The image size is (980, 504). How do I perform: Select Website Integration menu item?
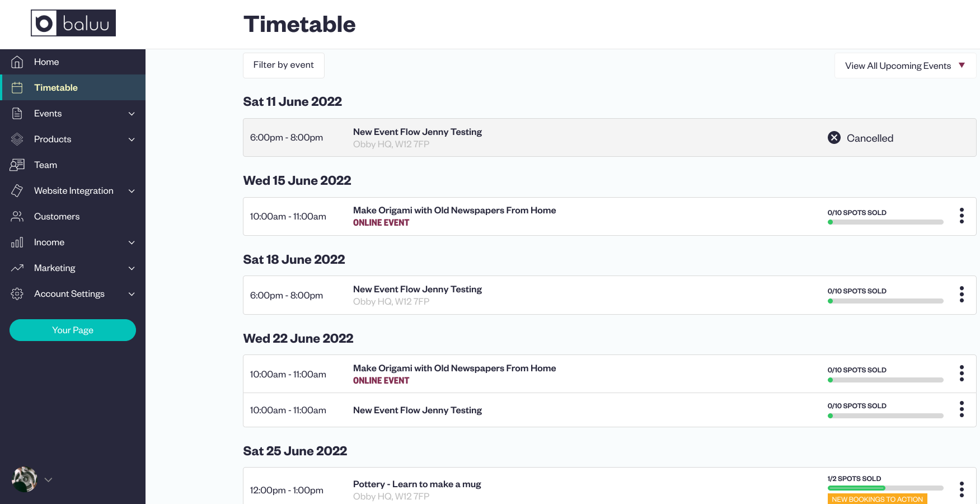click(73, 190)
